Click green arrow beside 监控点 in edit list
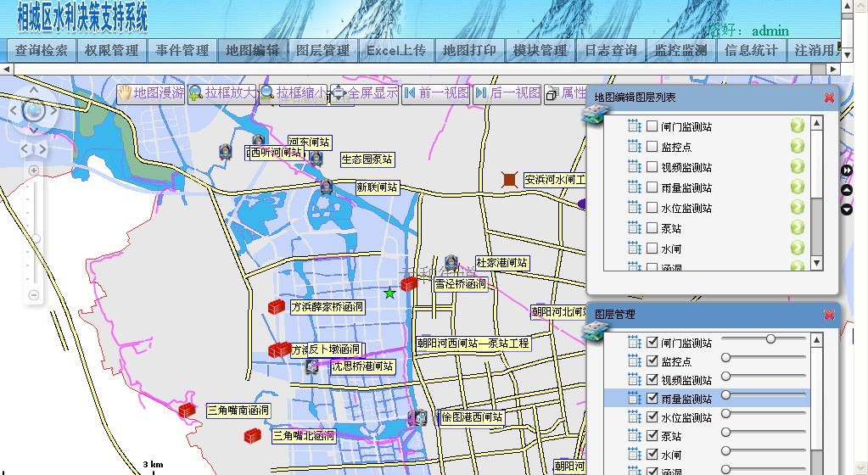Viewport: 868px width, 475px height. (x=797, y=146)
